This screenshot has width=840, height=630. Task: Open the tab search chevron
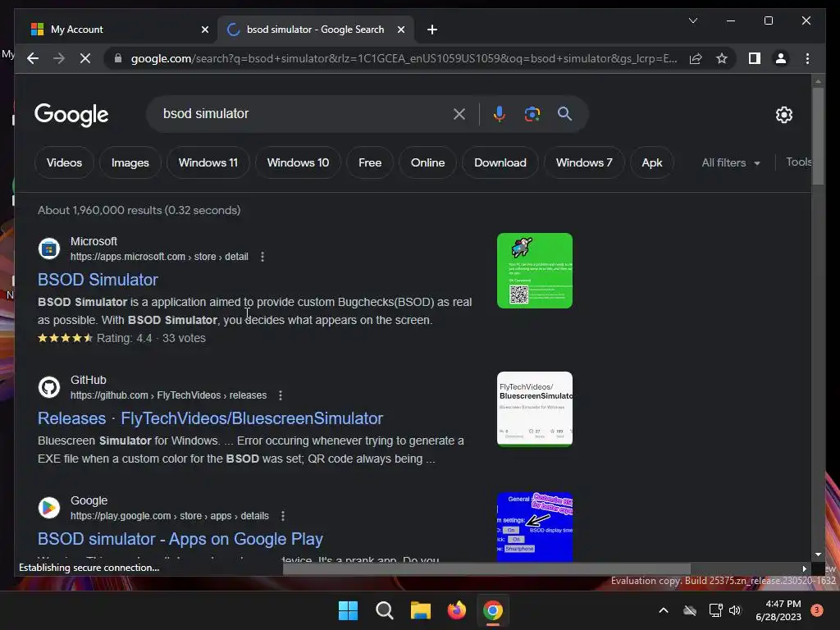tap(692, 21)
